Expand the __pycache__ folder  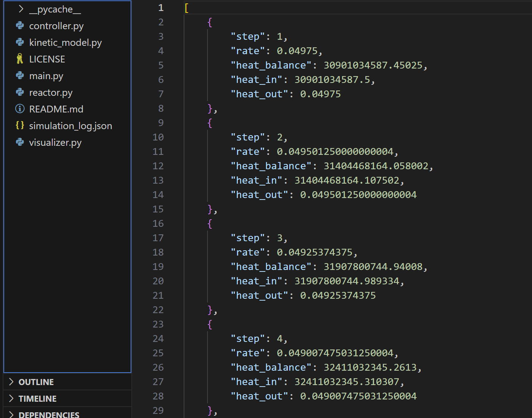click(21, 9)
